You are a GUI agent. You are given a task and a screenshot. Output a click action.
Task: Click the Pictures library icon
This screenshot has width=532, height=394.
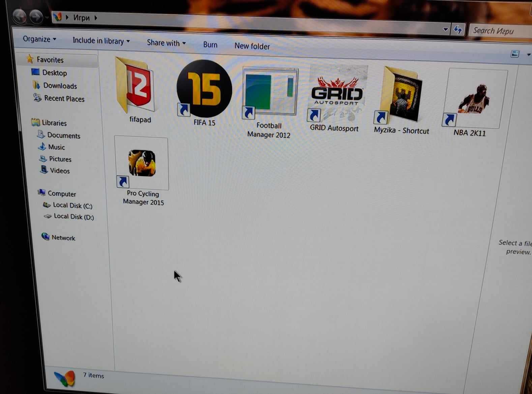click(43, 158)
